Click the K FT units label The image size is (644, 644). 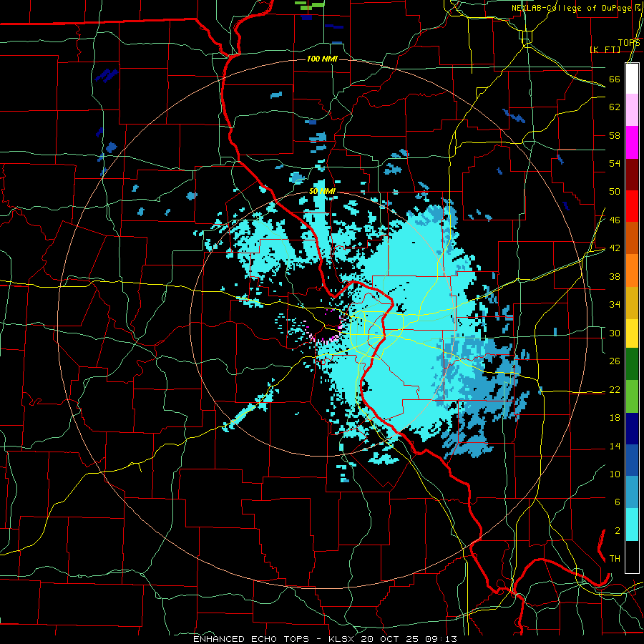coord(605,49)
